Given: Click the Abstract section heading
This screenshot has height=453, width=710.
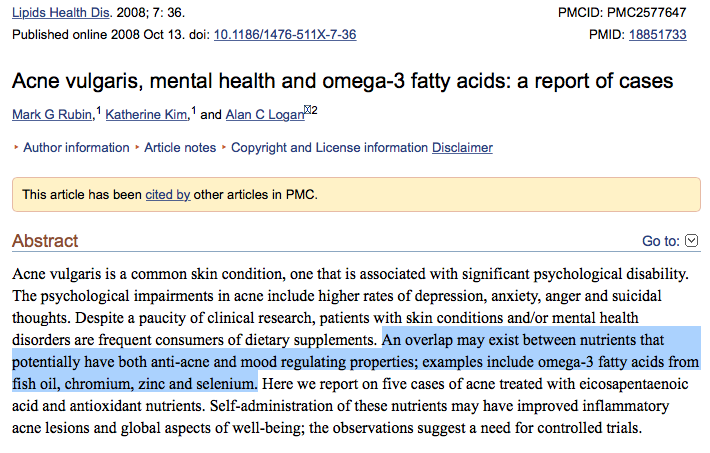Looking at the screenshot, I should click(45, 241).
